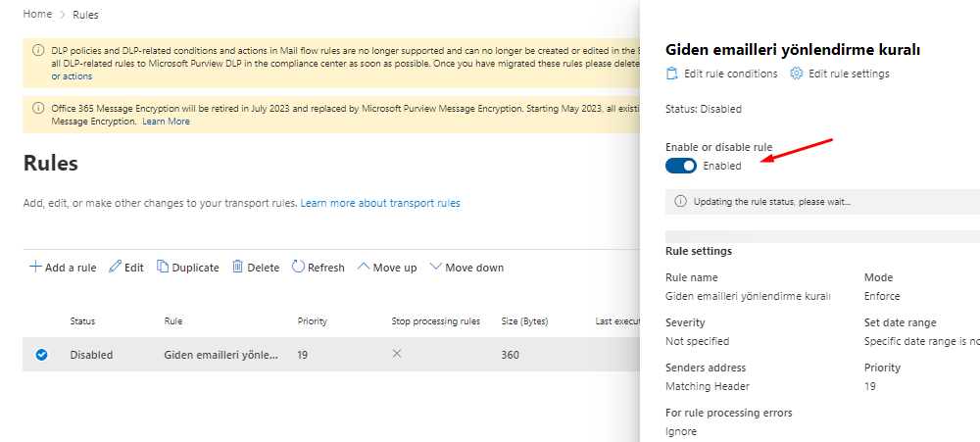Open the Learn More encryption link
The height and width of the screenshot is (442, 980).
[166, 122]
